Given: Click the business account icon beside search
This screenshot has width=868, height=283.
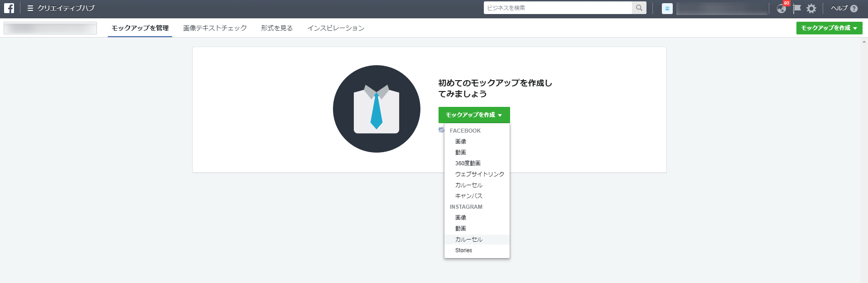Looking at the screenshot, I should 667,8.
